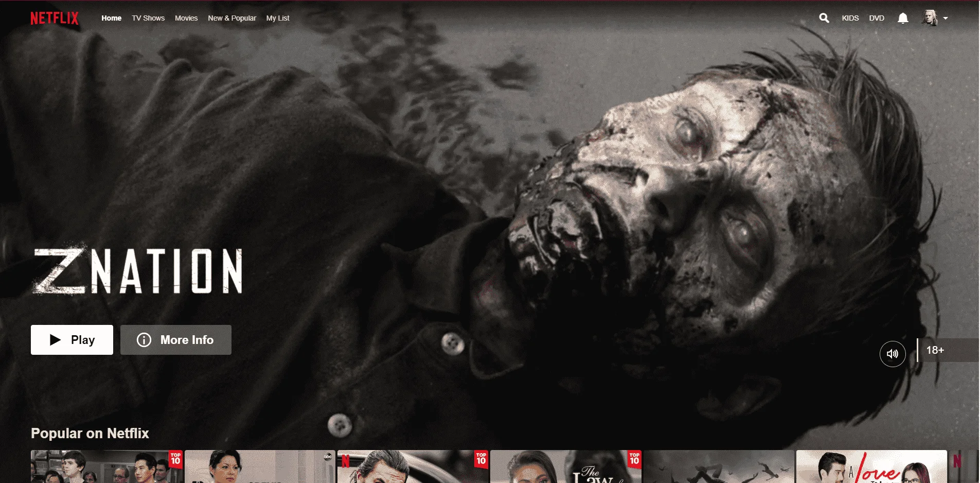Open the 'A Love' title thumbnail
This screenshot has height=483, width=980.
click(x=871, y=467)
